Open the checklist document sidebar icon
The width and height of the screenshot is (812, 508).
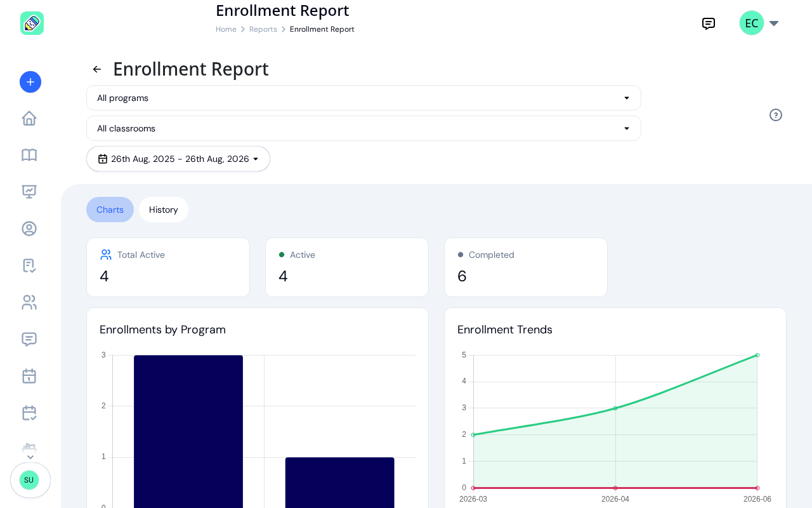point(29,265)
